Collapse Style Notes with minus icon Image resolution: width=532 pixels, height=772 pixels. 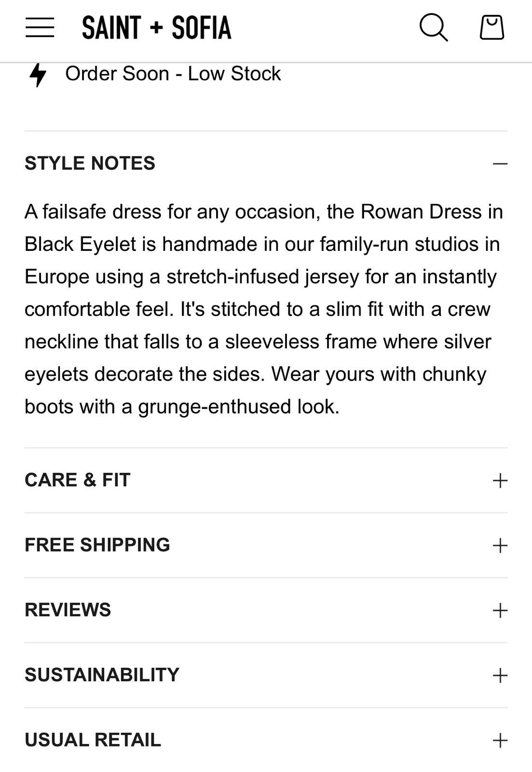tap(500, 164)
